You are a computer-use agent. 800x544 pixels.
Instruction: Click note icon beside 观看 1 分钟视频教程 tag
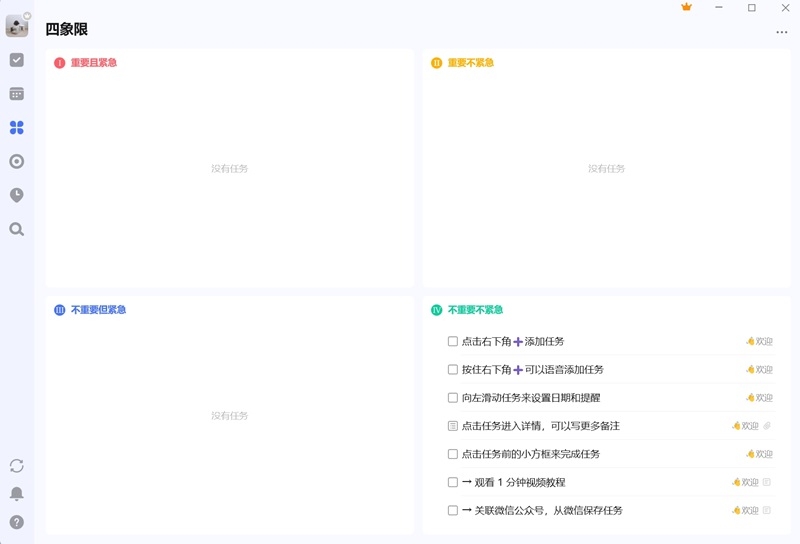(766, 482)
